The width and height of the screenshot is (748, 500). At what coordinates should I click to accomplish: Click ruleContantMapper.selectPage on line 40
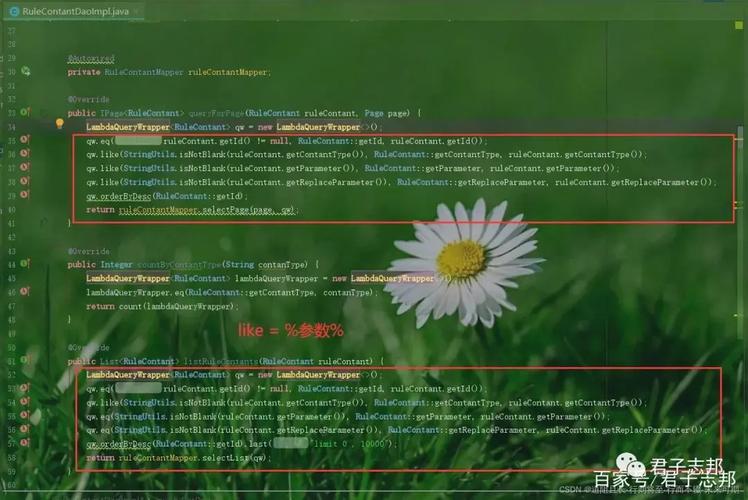click(184, 210)
